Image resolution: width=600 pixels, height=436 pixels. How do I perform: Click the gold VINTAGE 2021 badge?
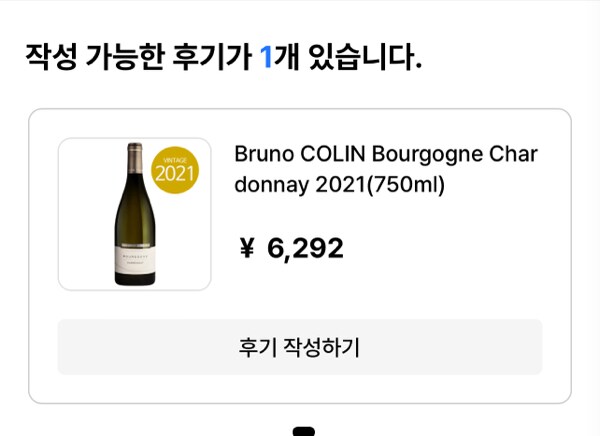[175, 170]
